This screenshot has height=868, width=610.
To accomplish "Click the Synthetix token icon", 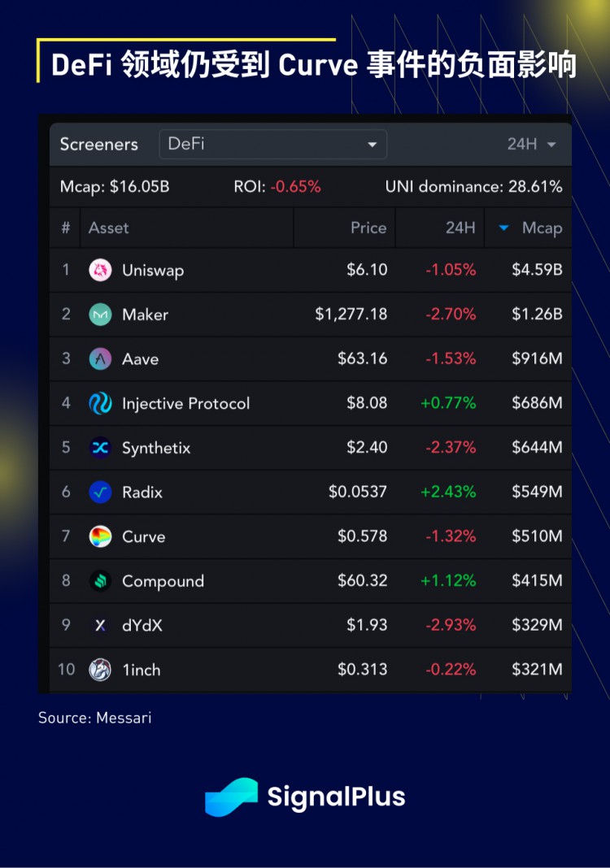I will (100, 448).
